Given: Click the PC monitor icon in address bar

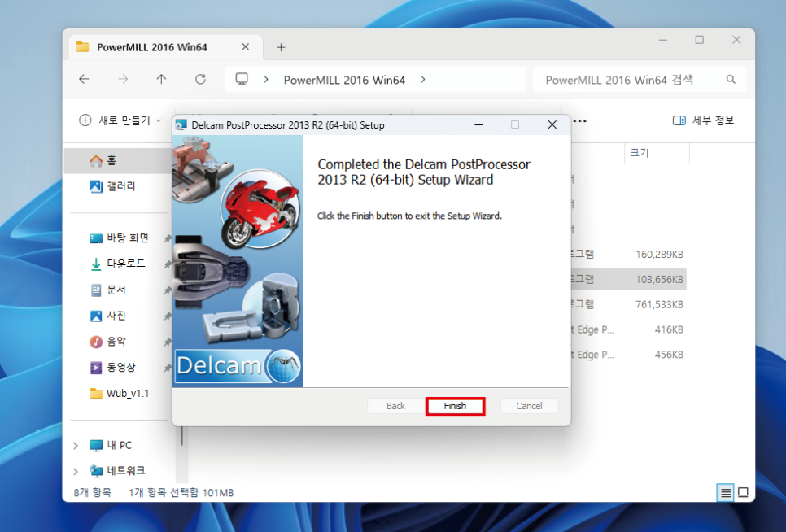Looking at the screenshot, I should [242, 79].
